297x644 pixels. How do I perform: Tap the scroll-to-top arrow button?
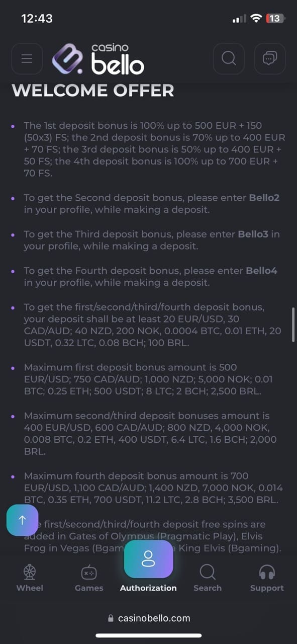click(22, 520)
